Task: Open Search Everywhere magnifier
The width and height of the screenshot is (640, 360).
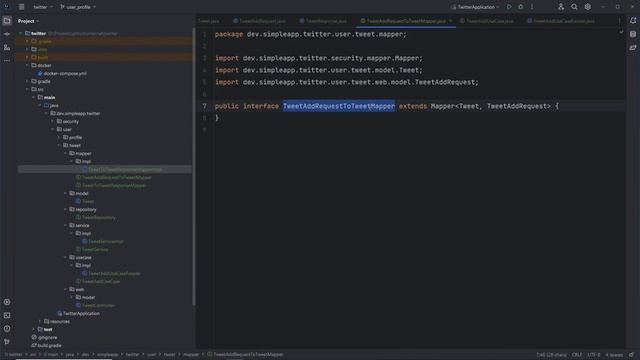Action: [574, 7]
